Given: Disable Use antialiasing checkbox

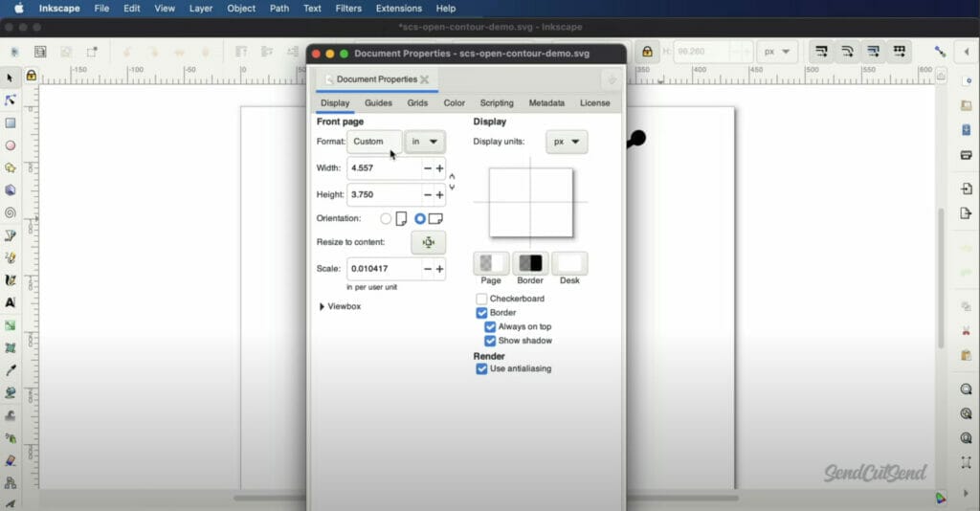Looking at the screenshot, I should click(482, 368).
